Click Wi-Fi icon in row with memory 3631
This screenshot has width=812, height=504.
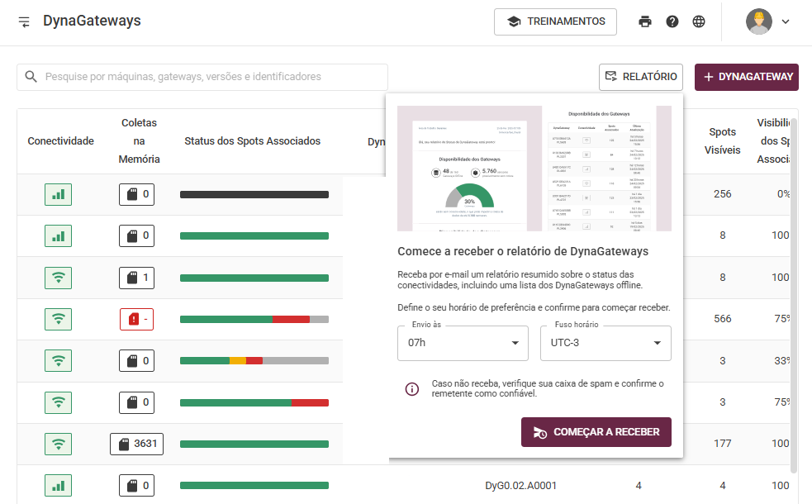click(x=58, y=444)
